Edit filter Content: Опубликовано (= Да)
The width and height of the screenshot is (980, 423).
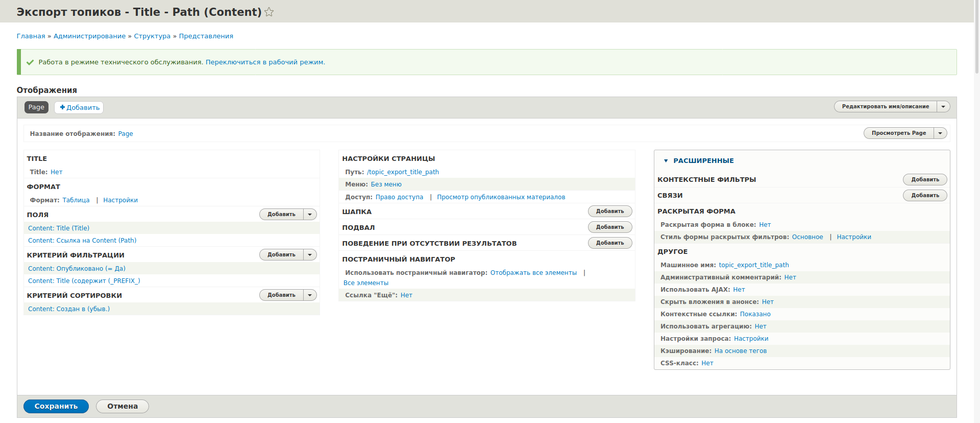click(77, 269)
